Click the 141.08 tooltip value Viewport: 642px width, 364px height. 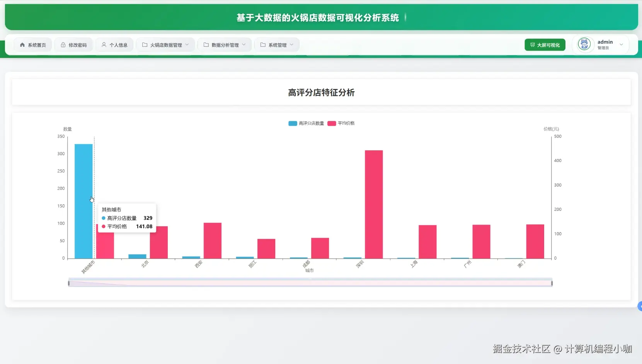click(x=144, y=226)
